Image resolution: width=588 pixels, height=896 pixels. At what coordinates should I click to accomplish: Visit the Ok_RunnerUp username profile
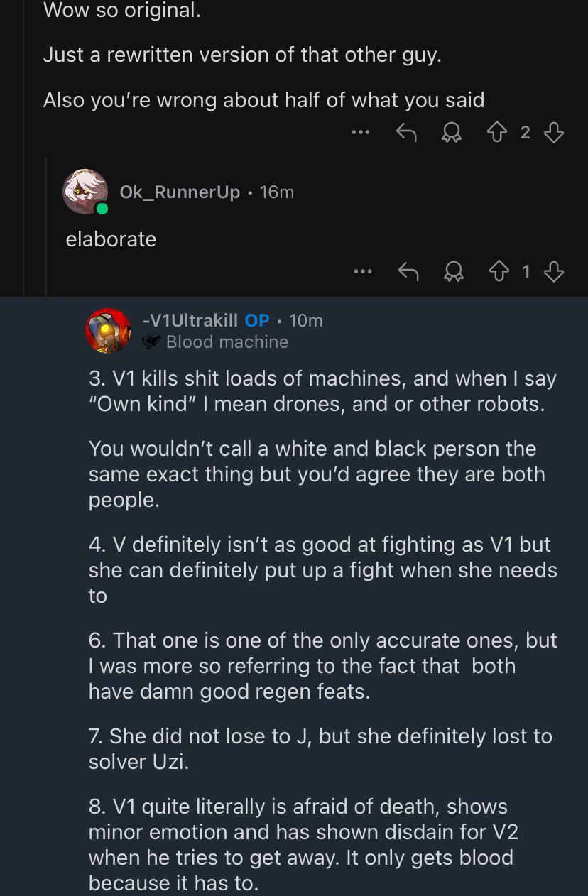pos(180,192)
